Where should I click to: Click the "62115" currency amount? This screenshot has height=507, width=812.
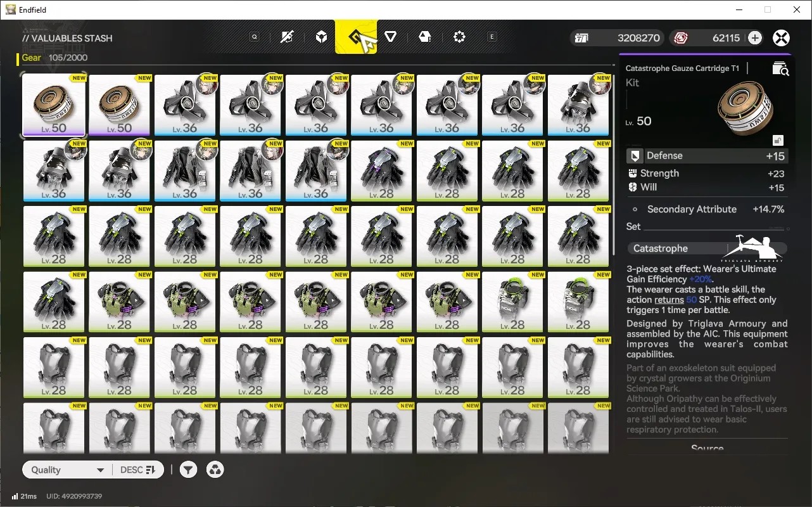[x=726, y=38]
